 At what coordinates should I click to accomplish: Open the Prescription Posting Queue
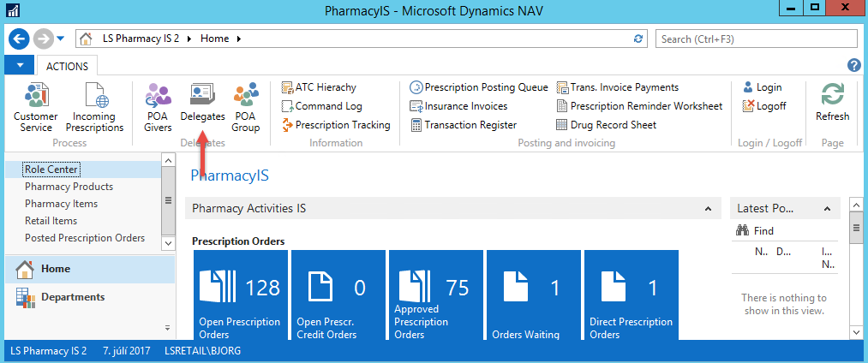pyautogui.click(x=479, y=87)
